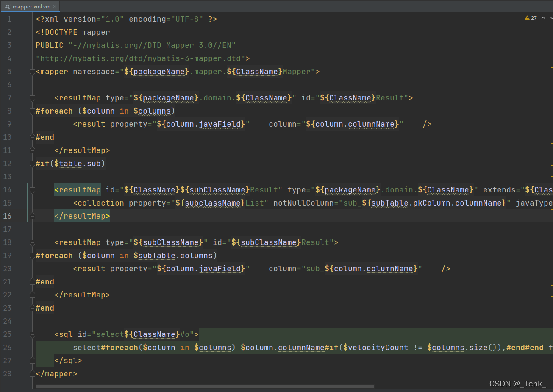Screen dimensions: 553x392
Task: Collapse the #if($table.sub) fold on line 12
Action: pos(32,164)
